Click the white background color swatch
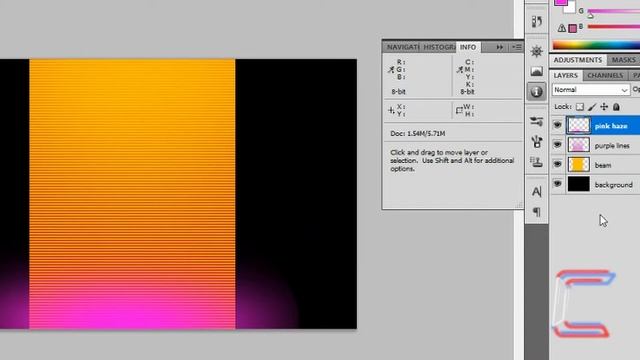Image resolution: width=640 pixels, height=360 pixels. point(570,9)
